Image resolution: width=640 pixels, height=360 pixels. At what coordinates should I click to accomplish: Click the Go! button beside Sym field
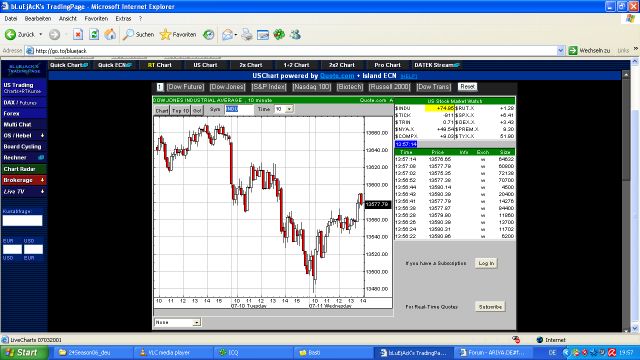[x=197, y=111]
